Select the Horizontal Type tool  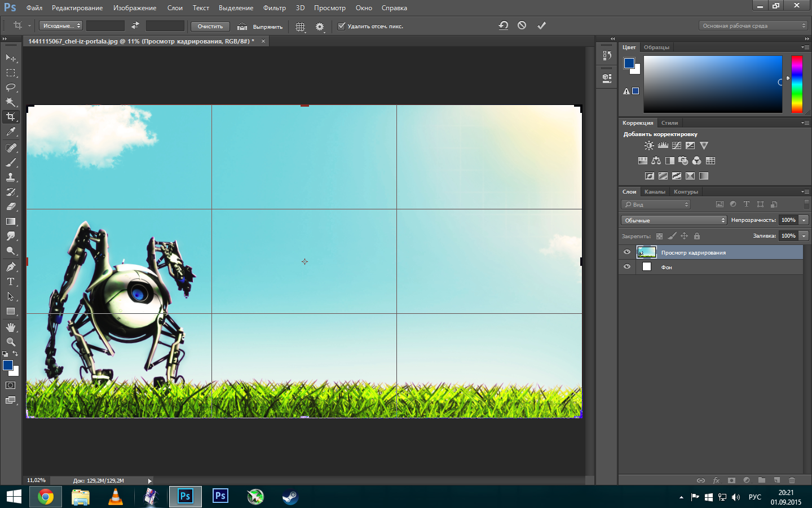(11, 281)
